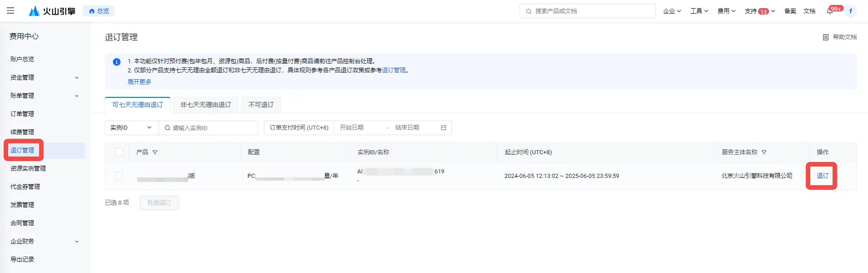This screenshot has width=868, height=273.
Task: Open the 支持 dropdown menu
Action: click(x=760, y=11)
